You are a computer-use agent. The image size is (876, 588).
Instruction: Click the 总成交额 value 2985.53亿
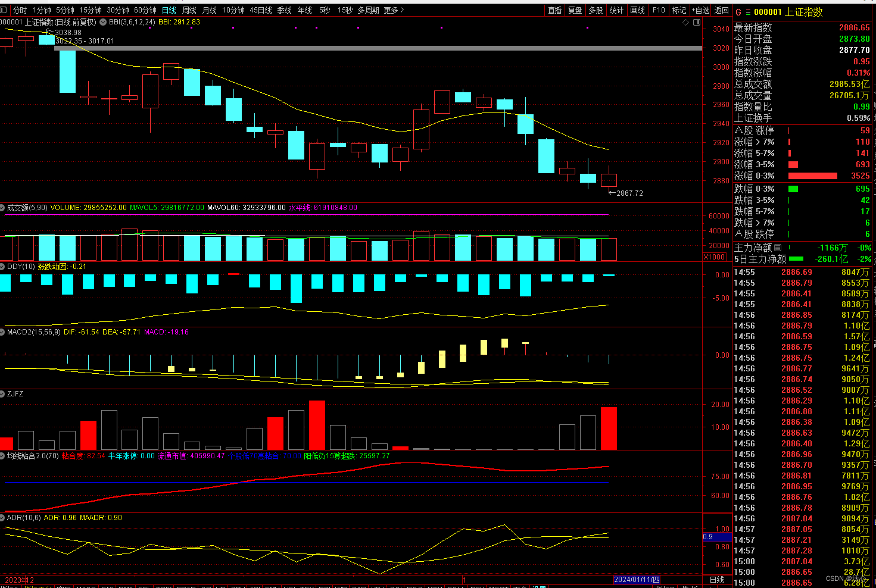coord(850,85)
